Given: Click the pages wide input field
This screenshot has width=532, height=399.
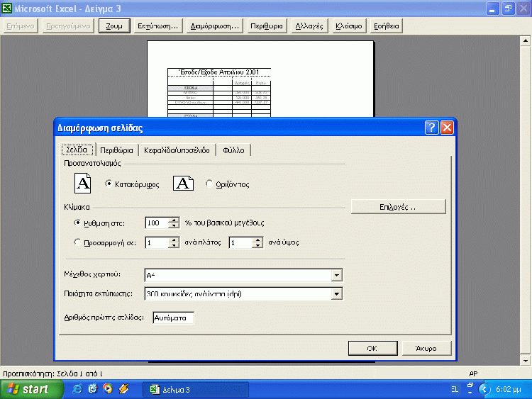Looking at the screenshot, I should click(x=157, y=242).
